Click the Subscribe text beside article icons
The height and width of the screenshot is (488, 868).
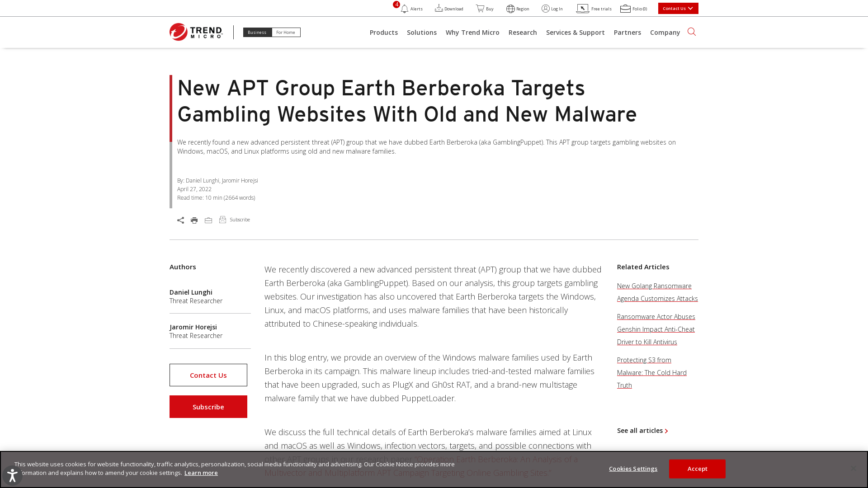click(240, 220)
